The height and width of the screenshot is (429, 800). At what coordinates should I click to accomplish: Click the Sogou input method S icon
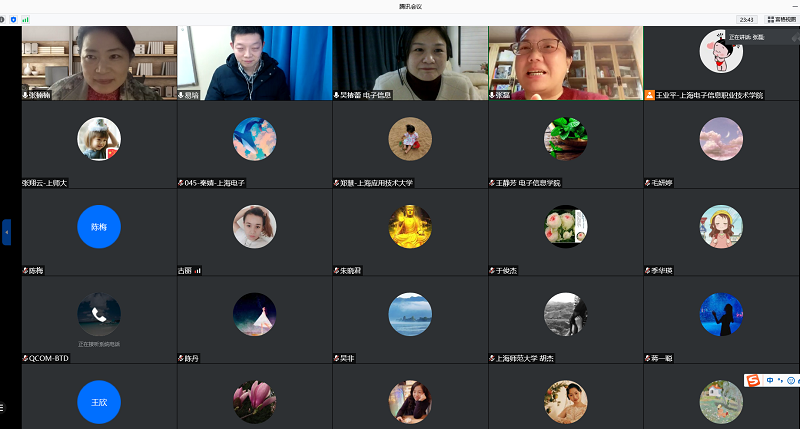click(x=753, y=380)
